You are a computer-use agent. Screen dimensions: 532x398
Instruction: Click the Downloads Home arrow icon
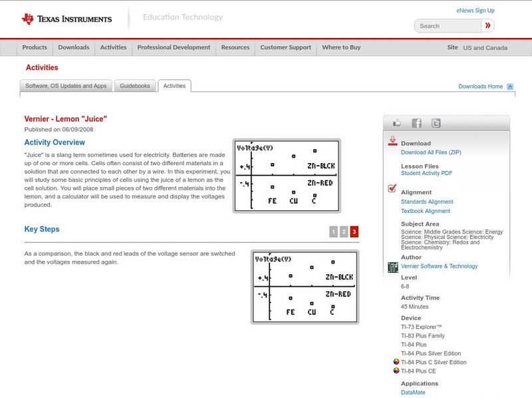tap(510, 86)
